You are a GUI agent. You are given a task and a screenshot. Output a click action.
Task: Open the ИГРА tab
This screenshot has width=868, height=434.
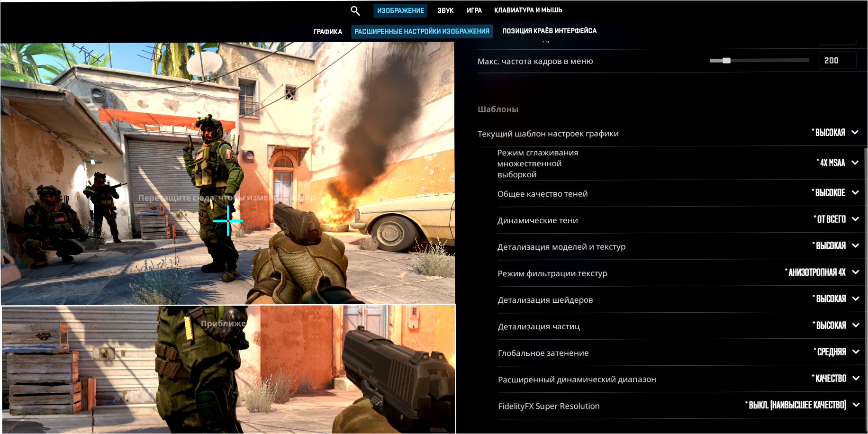[474, 10]
